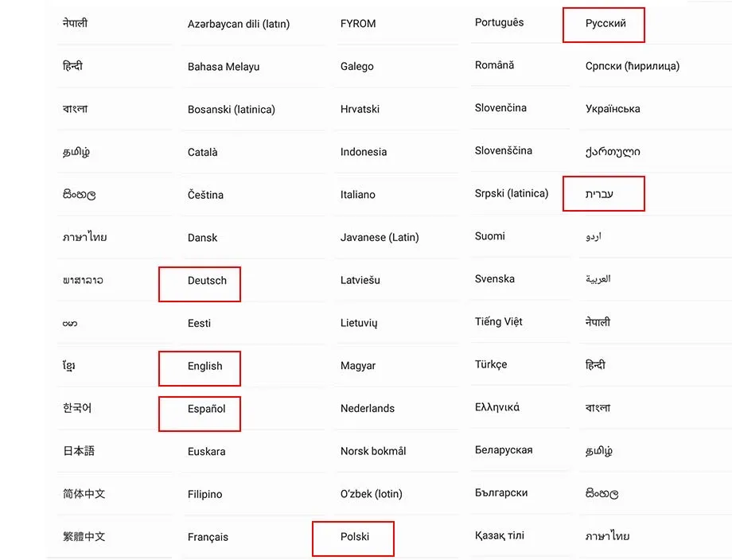
Task: Choose 한국어 from the list
Action: point(77,408)
